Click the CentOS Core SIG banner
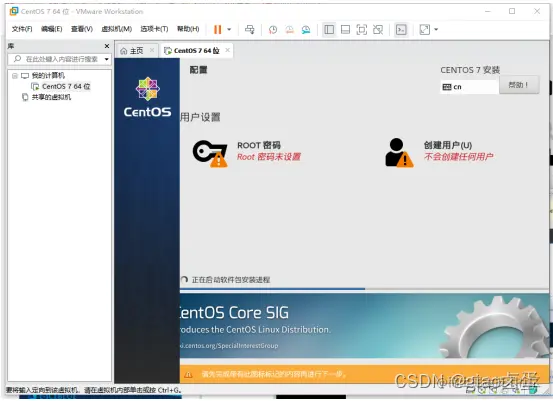 coord(364,326)
